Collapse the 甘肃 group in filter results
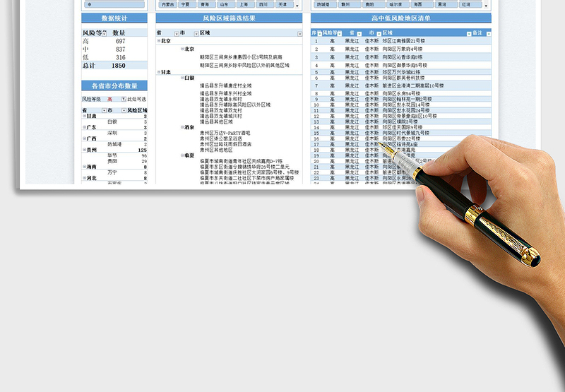This screenshot has height=392, width=565. click(159, 71)
